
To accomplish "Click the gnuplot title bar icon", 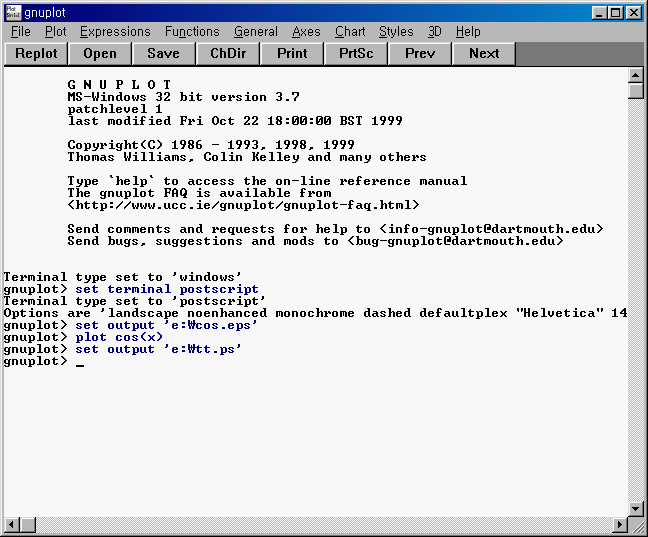I will 13,12.
